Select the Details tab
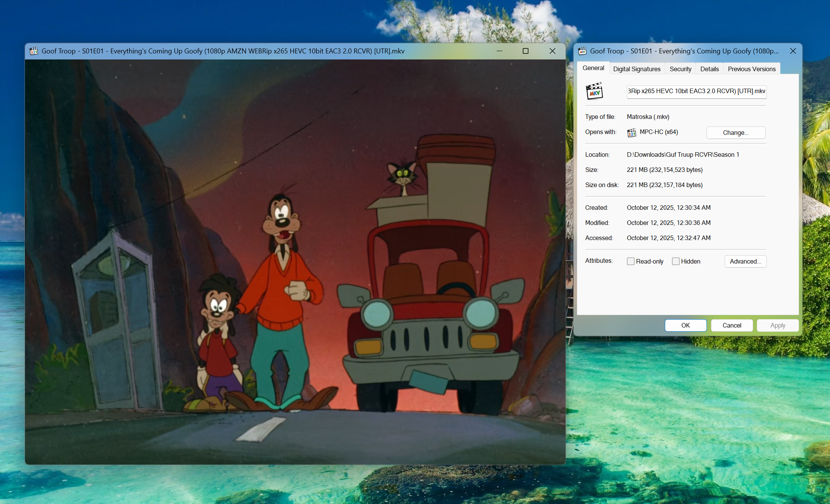 (x=709, y=69)
